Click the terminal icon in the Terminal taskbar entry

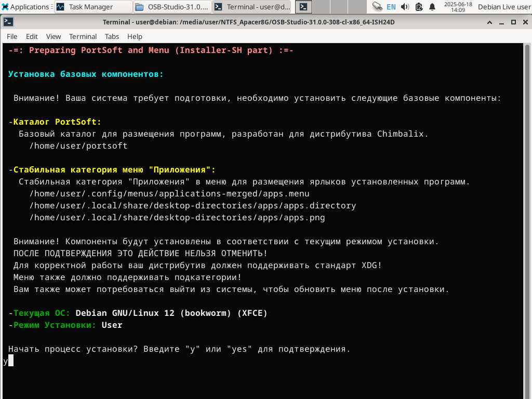click(219, 7)
